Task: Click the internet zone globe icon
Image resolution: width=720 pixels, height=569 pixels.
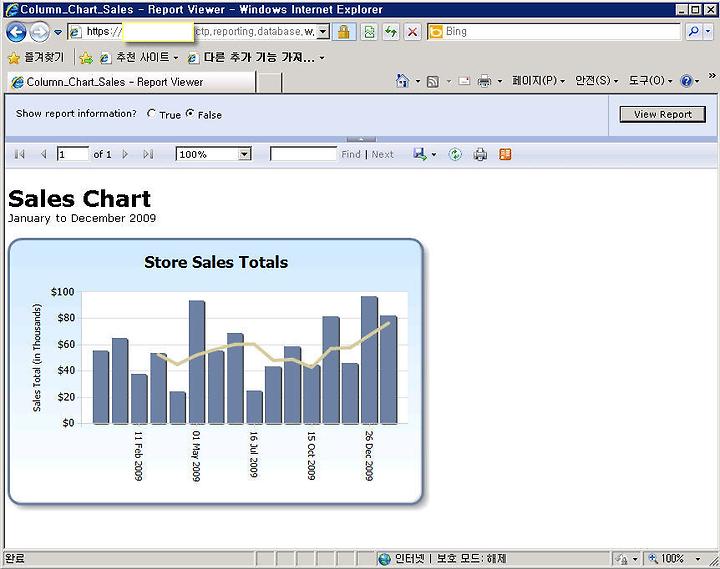Action: click(x=384, y=559)
